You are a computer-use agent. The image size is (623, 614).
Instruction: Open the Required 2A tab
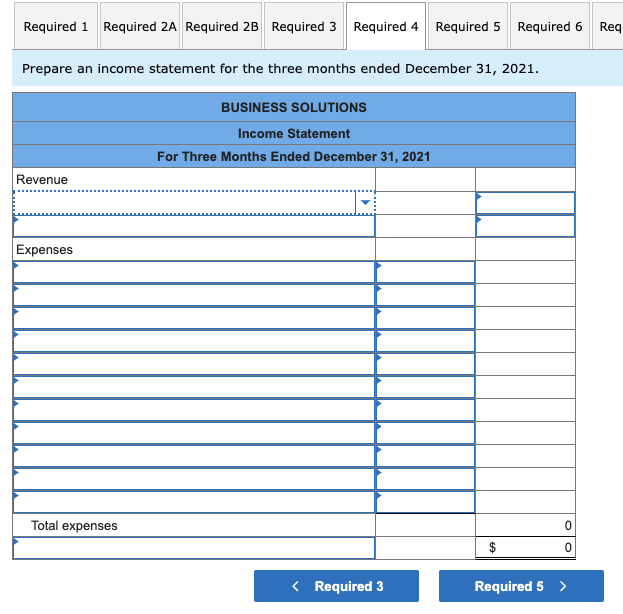coord(140,26)
